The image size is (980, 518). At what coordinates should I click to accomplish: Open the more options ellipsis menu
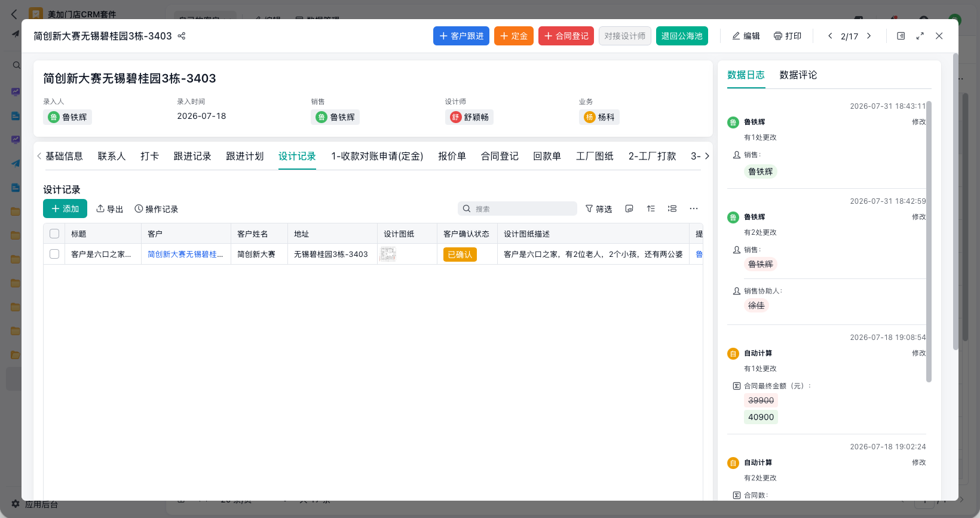pos(694,209)
